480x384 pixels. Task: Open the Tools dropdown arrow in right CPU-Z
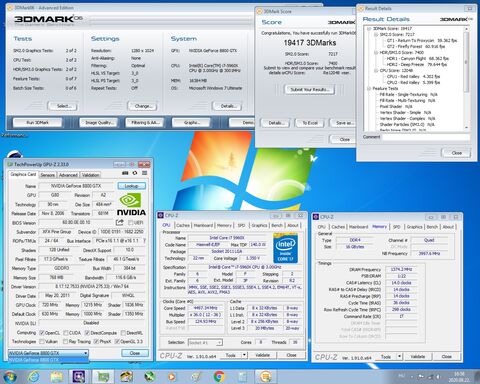tap(399, 357)
